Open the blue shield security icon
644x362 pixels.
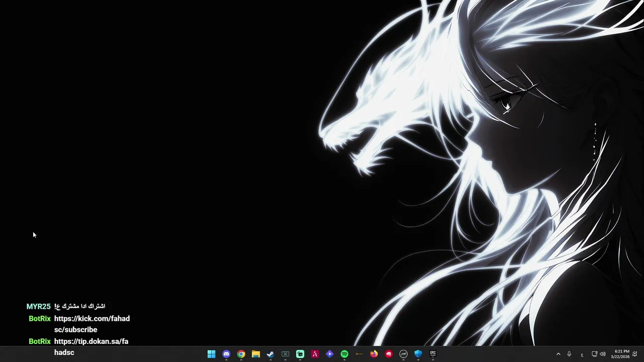click(x=418, y=354)
